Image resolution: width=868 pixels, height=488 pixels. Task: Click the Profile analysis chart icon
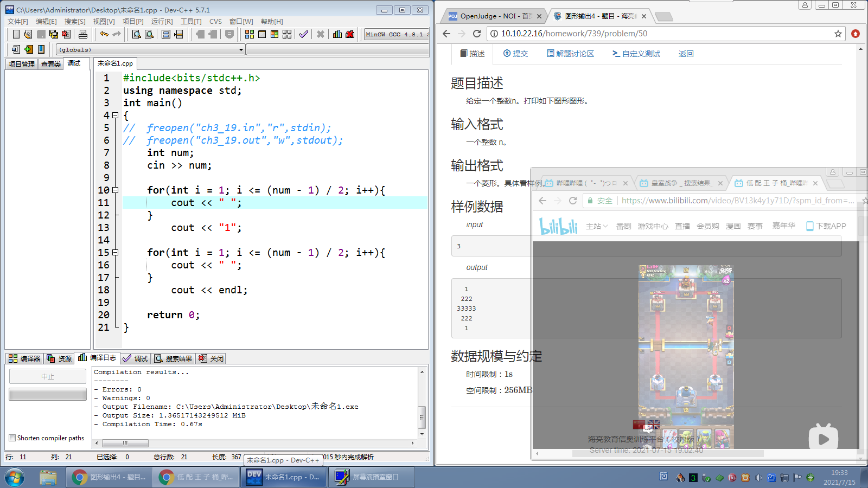(337, 34)
